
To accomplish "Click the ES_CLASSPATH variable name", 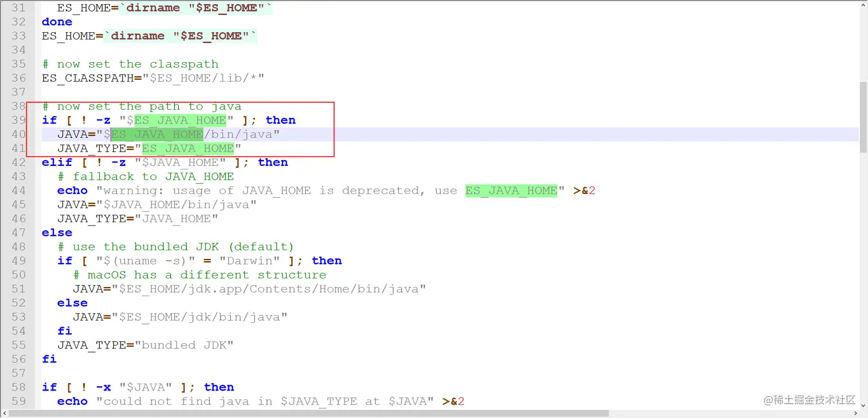I will point(88,78).
